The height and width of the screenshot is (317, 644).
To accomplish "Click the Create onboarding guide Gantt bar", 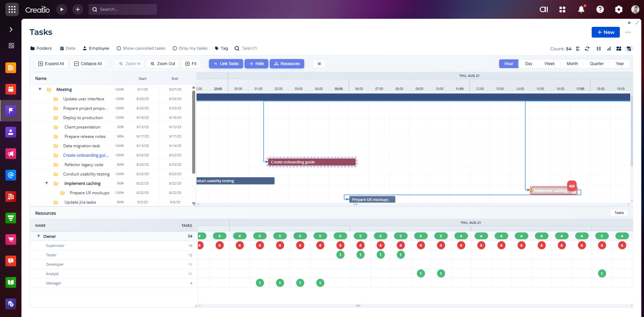I will pyautogui.click(x=311, y=162).
